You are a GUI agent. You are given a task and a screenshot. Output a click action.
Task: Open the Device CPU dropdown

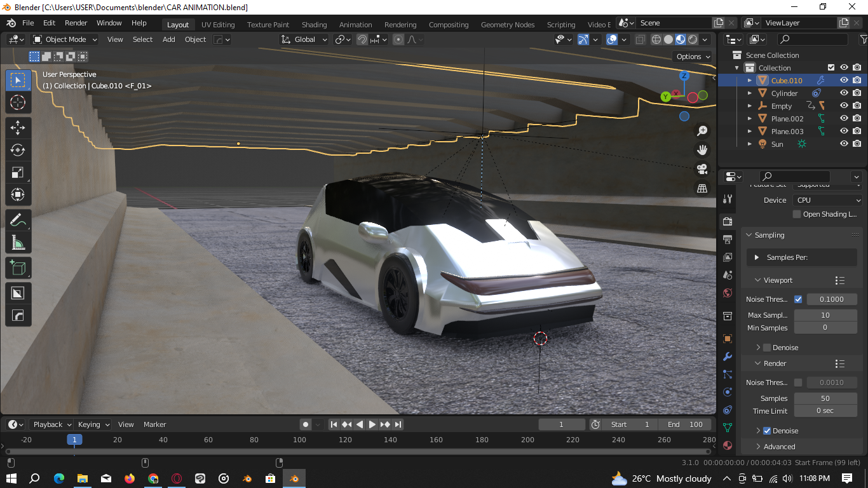coord(827,200)
